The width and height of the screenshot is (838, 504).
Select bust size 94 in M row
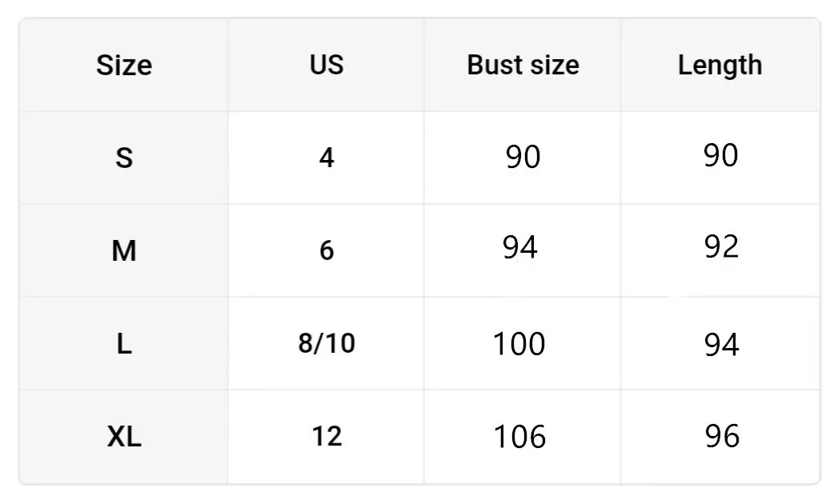click(x=520, y=248)
